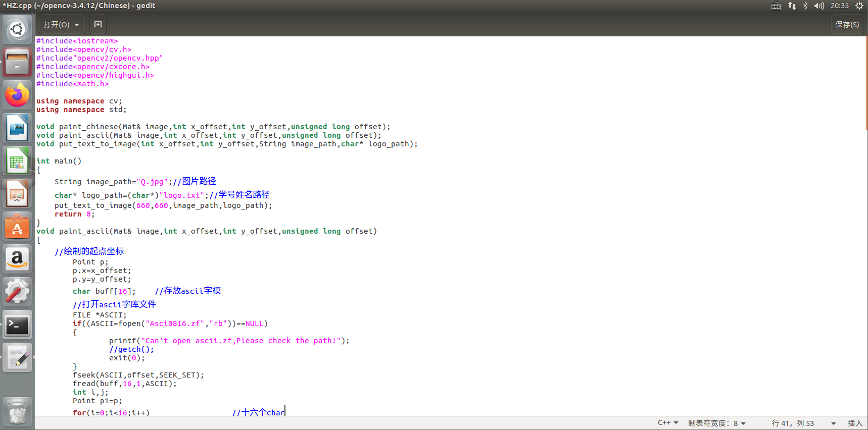This screenshot has height=430, width=868.
Task: Open the 打开(O) file dropdown
Action: pyautogui.click(x=62, y=24)
